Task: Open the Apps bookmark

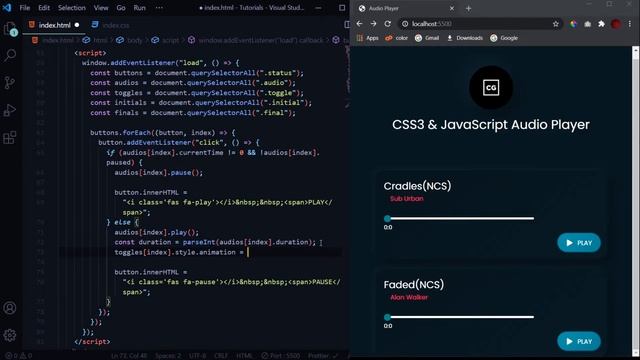Action: tap(367, 38)
